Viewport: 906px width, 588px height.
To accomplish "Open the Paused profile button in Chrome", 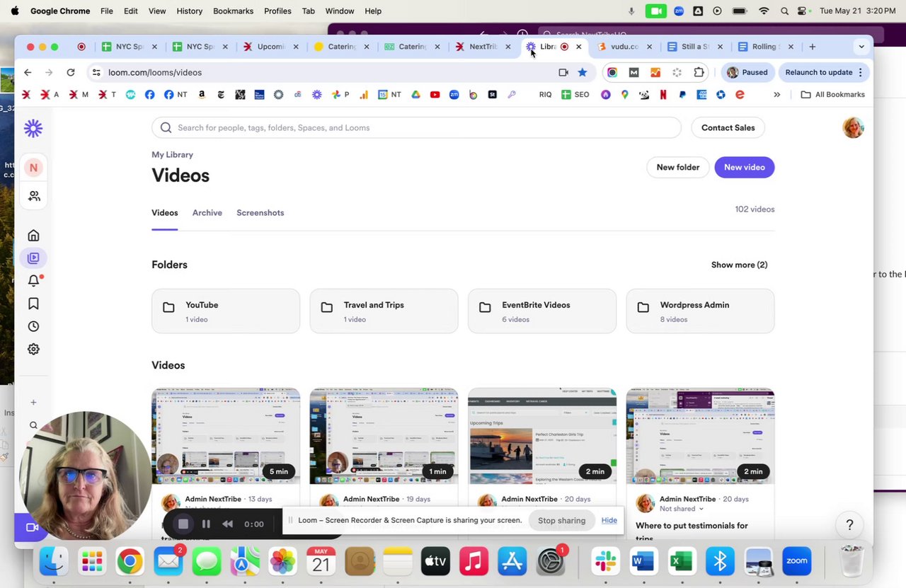I will [747, 72].
